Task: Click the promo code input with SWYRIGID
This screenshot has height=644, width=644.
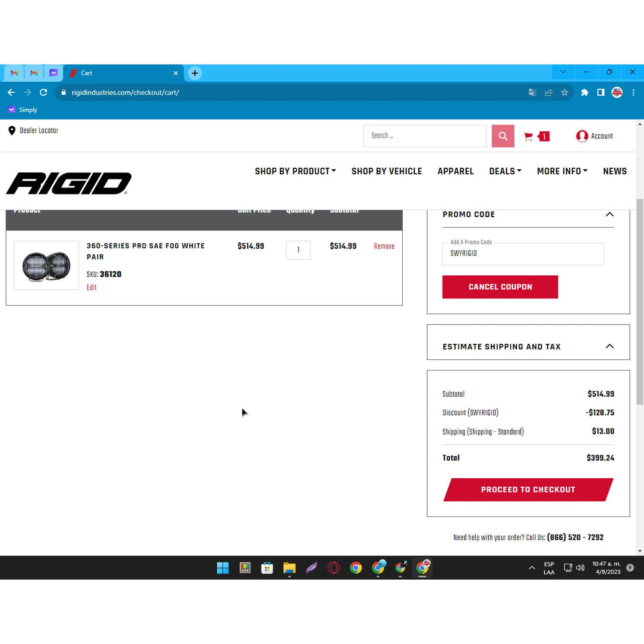Action: click(523, 254)
